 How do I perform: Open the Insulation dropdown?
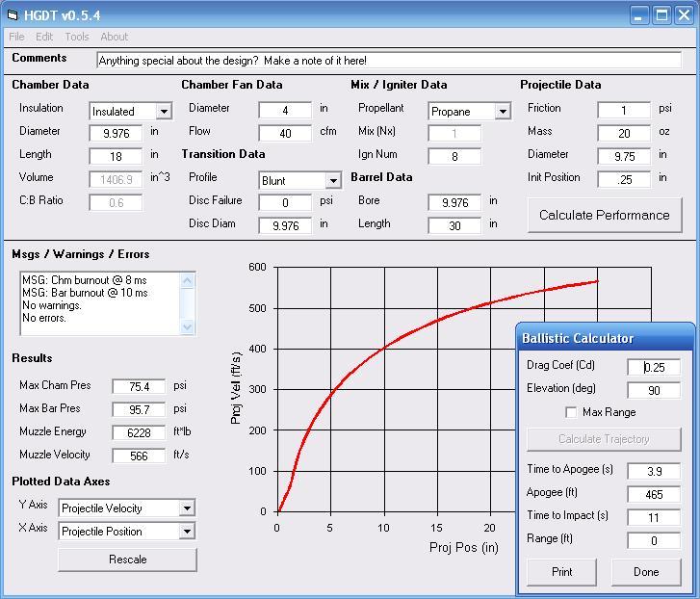(x=164, y=112)
